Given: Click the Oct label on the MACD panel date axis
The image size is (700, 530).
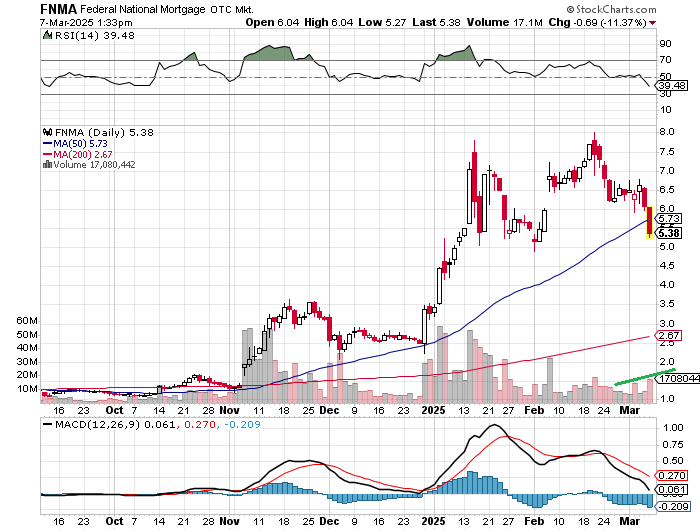Looking at the screenshot, I should (114, 521).
